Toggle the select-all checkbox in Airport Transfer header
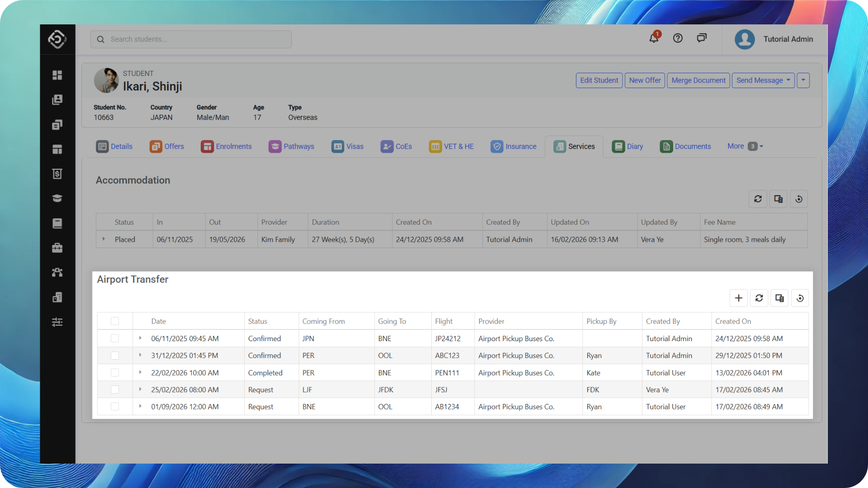 point(115,321)
